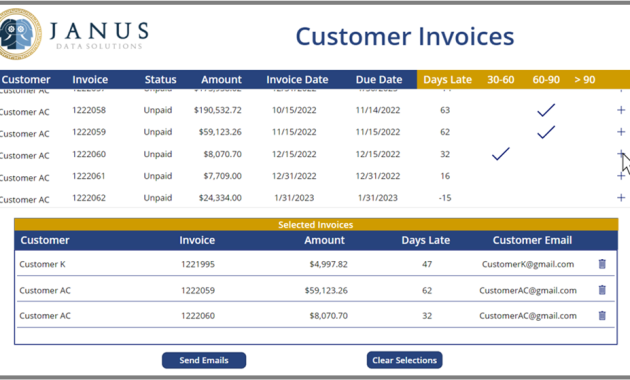Click the amount $190,532.72
This screenshot has width=630, height=380.
[x=218, y=110]
